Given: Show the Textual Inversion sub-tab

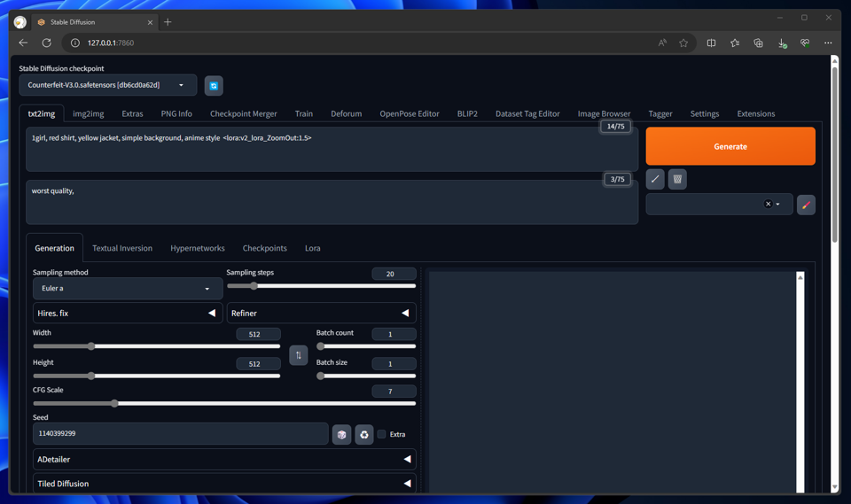Looking at the screenshot, I should (122, 248).
